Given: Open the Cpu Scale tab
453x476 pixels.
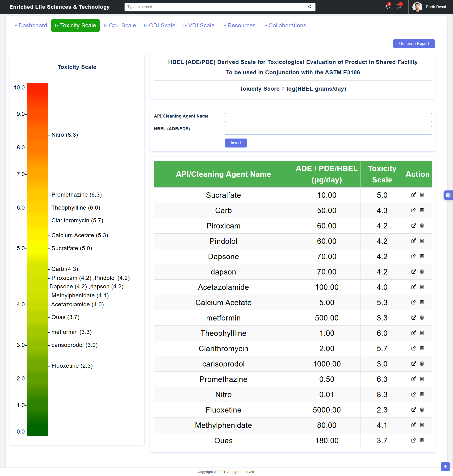Looking at the screenshot, I should click(x=120, y=25).
